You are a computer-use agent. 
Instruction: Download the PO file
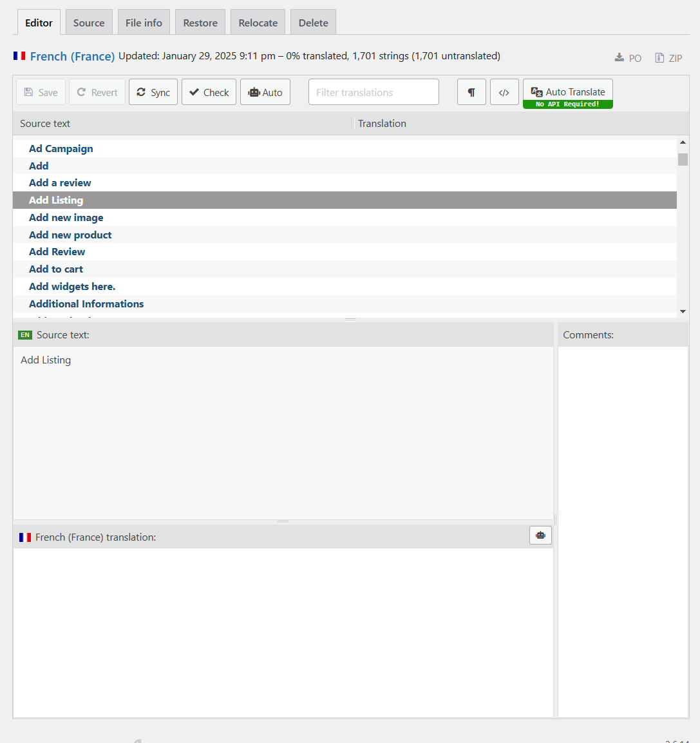[x=628, y=58]
